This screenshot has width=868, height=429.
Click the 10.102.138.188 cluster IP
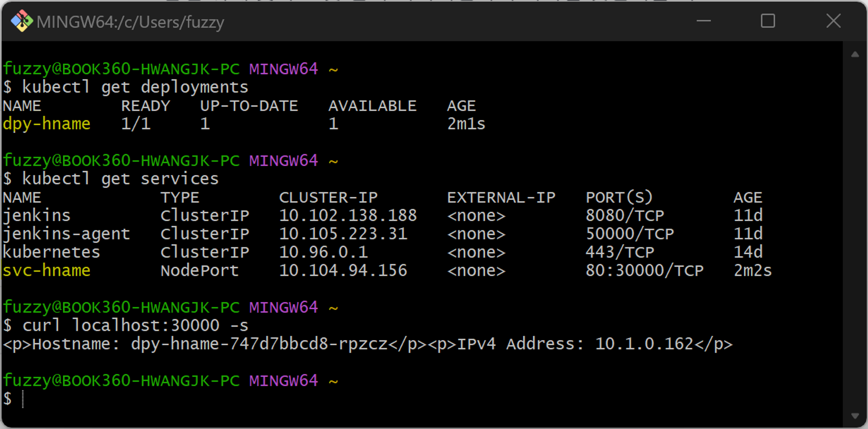(348, 216)
